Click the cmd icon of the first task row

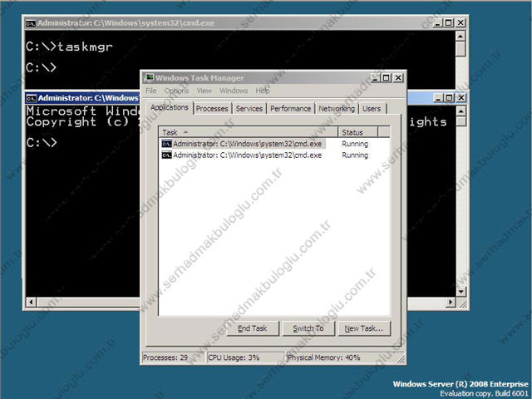166,144
